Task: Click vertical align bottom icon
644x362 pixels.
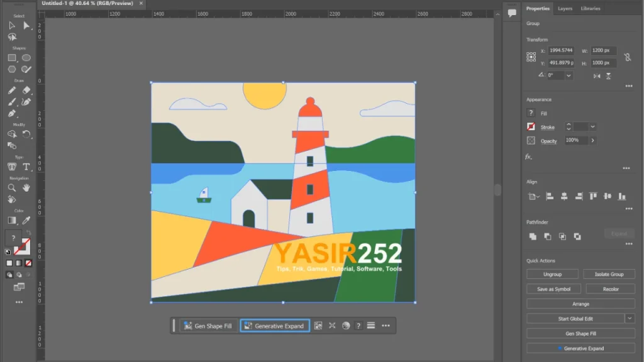Action: coord(622,197)
